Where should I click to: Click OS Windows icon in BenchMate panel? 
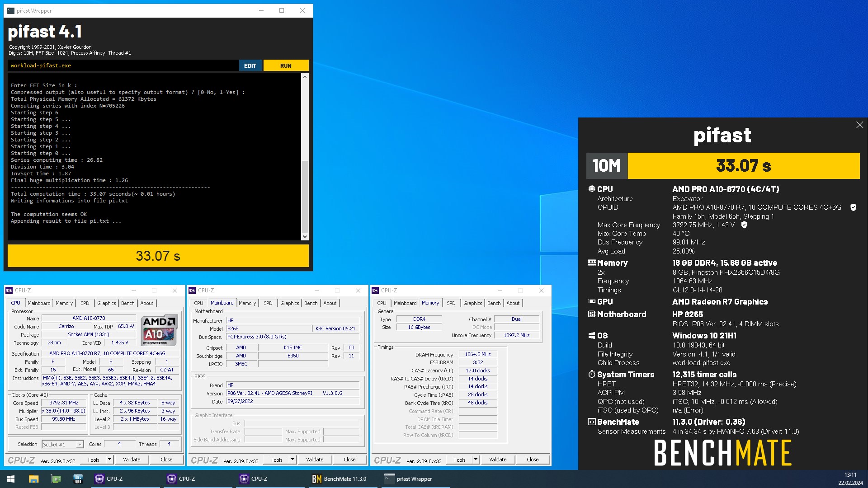tap(591, 335)
